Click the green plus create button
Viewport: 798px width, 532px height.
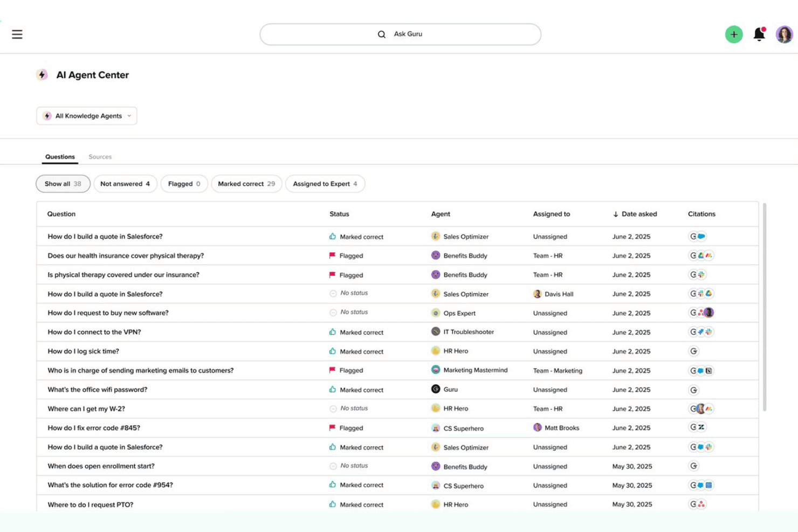pos(733,34)
